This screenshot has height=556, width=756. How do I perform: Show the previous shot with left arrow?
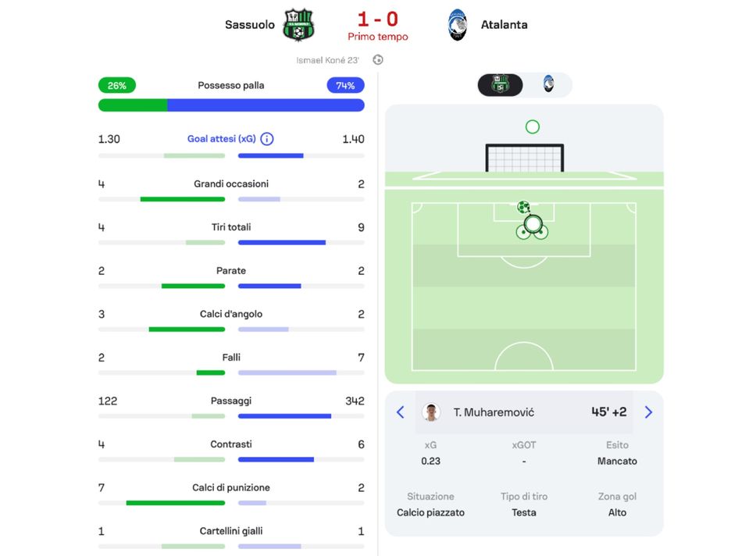pos(401,412)
